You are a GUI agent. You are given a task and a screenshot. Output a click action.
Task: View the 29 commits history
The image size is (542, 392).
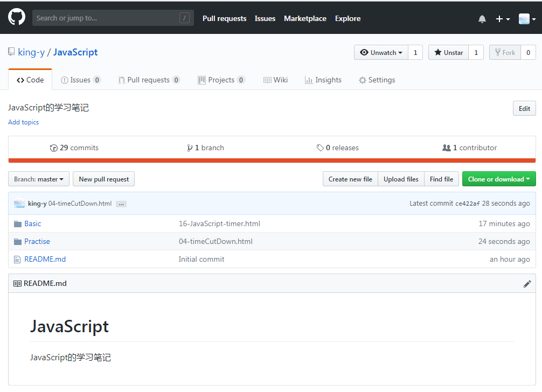(74, 148)
